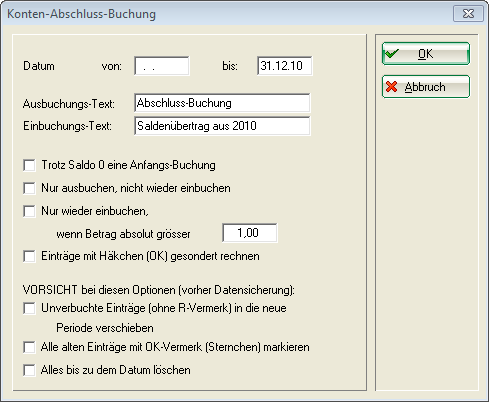Click the 'Periode verschieben' label text
This screenshot has height=402, width=489.
tap(105, 328)
